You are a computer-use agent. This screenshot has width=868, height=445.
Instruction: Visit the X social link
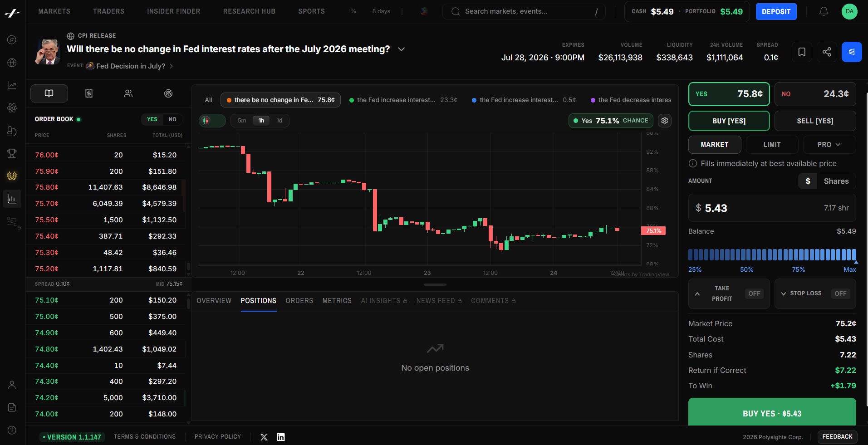264,437
